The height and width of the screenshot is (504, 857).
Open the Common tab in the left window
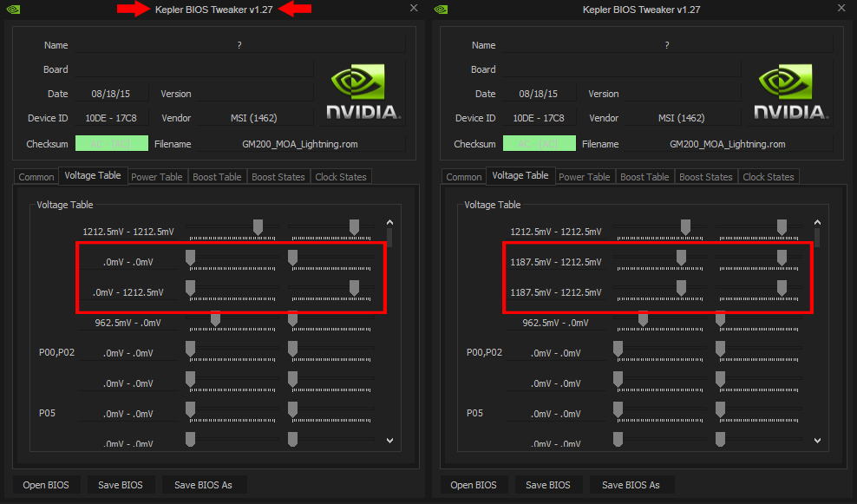click(x=36, y=177)
